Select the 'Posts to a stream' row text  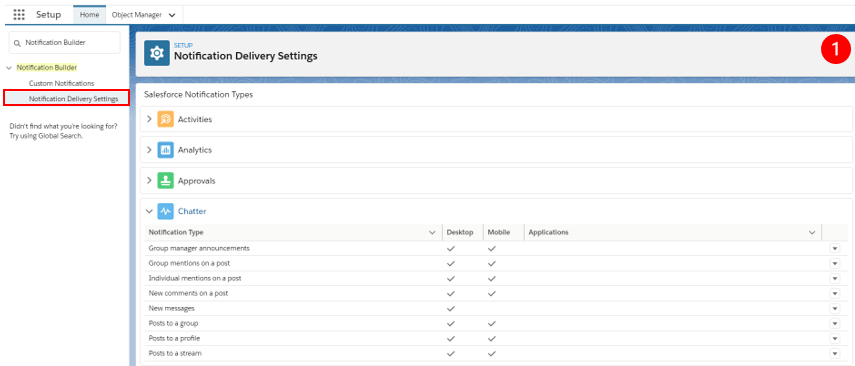pos(175,353)
